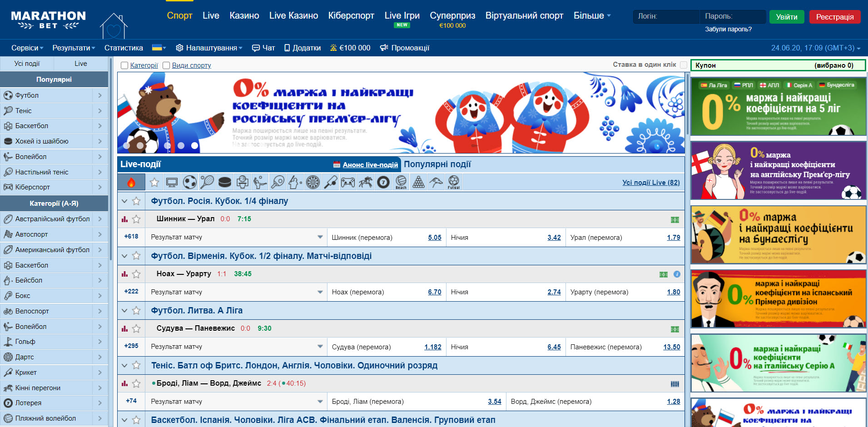Viewport: 868px width, 427px height.
Task: Select the darts sport filter icon
Action: 312,182
